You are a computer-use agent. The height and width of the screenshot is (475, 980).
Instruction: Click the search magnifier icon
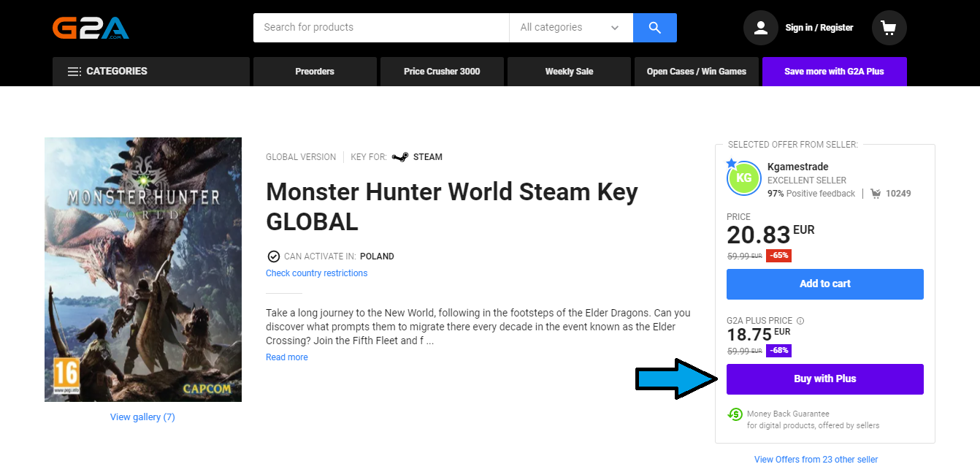click(x=654, y=27)
